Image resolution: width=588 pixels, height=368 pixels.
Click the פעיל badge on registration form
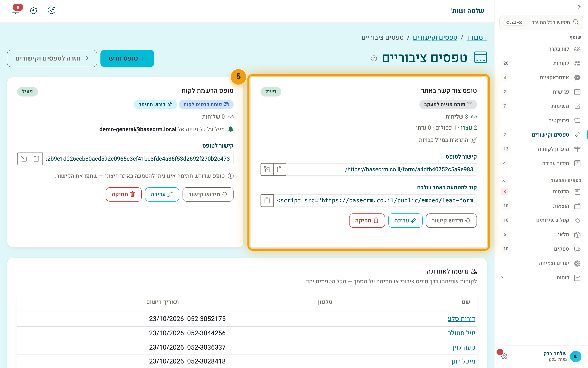tap(27, 92)
